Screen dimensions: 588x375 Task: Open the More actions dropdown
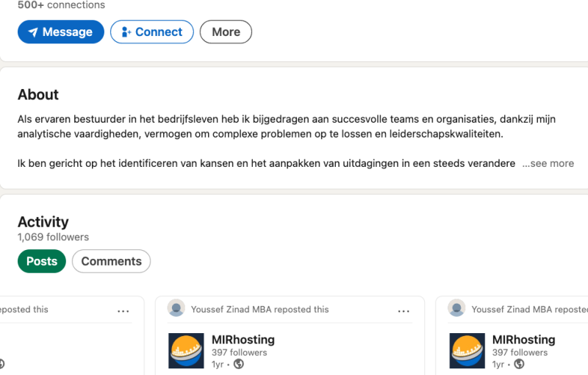point(226,32)
